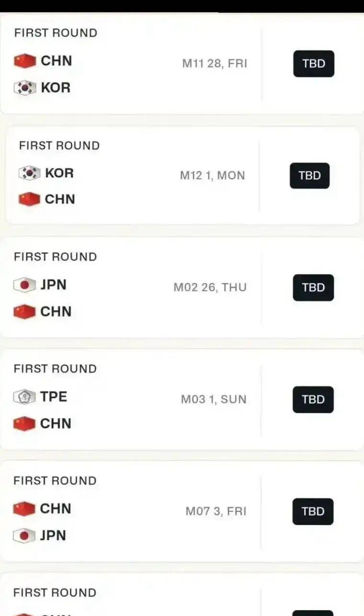Select JPN team name in February match
Viewport: 364px width, 616px height.
[x=53, y=285]
